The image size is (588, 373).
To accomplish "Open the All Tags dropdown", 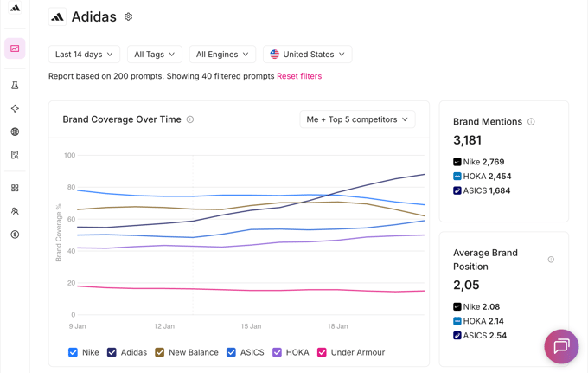I will (155, 55).
